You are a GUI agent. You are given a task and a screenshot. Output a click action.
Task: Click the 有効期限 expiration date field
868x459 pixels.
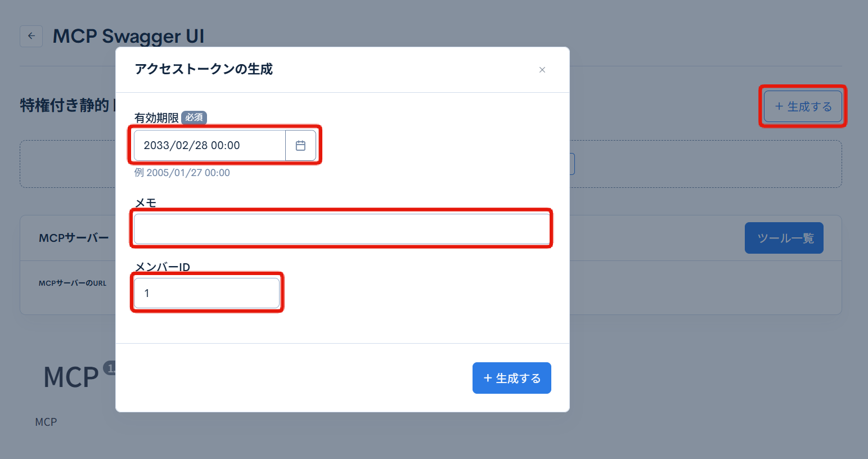pyautogui.click(x=208, y=145)
